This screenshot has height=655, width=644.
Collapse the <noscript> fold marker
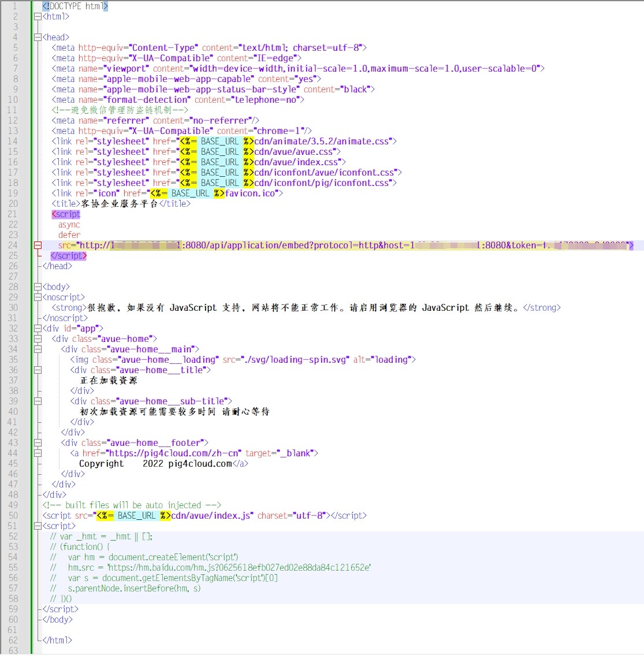(38, 297)
